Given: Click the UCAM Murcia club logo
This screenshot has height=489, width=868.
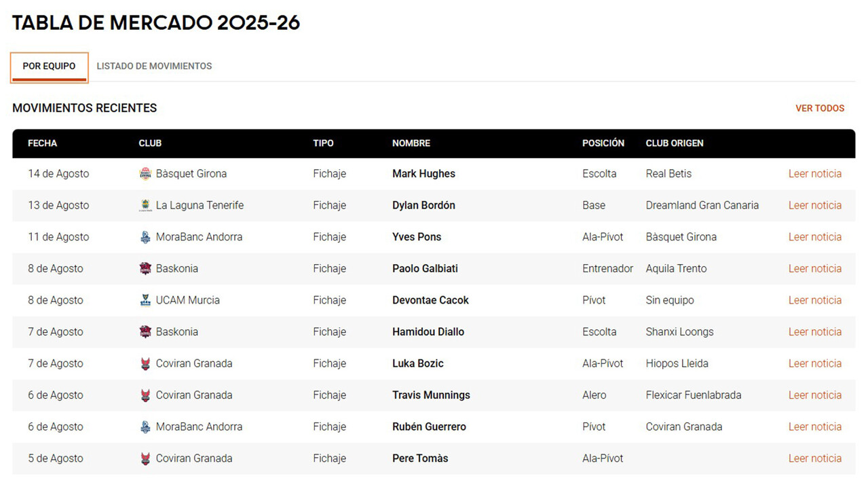Looking at the screenshot, I should [145, 300].
